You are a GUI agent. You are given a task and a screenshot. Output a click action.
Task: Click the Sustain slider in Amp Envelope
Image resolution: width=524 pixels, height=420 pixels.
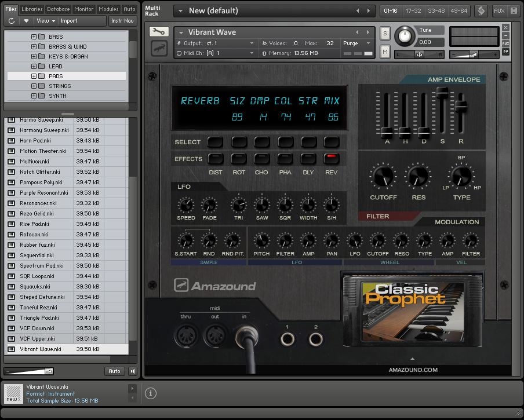[442, 93]
